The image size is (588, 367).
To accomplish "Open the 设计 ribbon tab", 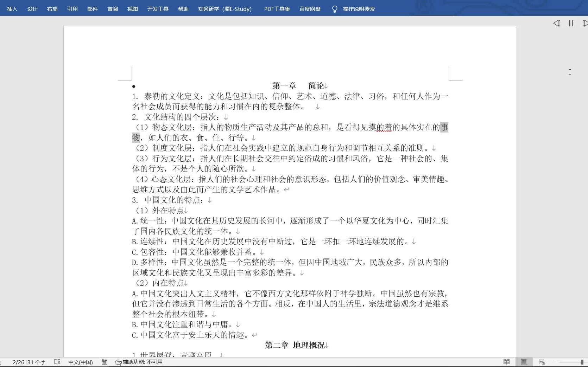I will (32, 9).
